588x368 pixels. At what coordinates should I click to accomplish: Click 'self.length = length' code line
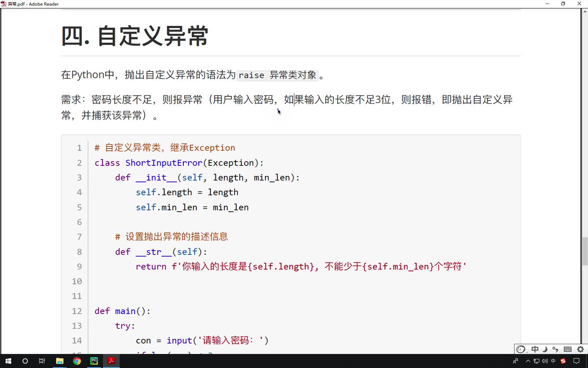(x=187, y=192)
